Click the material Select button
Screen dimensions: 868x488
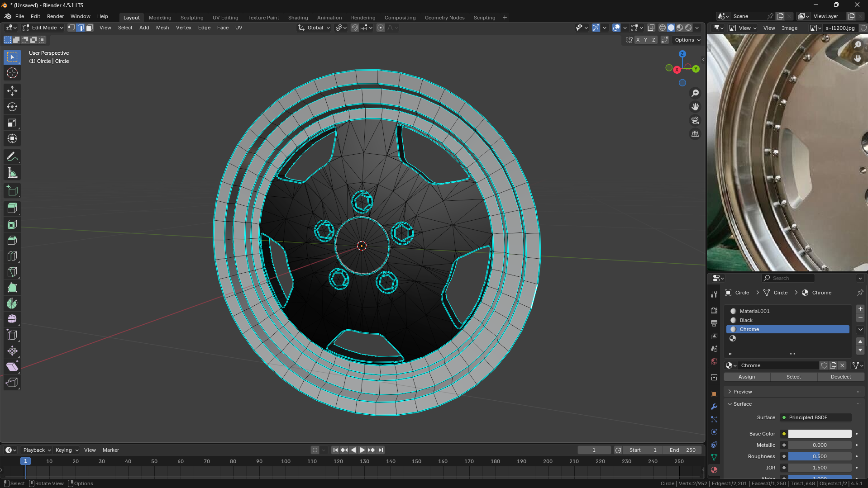point(793,377)
